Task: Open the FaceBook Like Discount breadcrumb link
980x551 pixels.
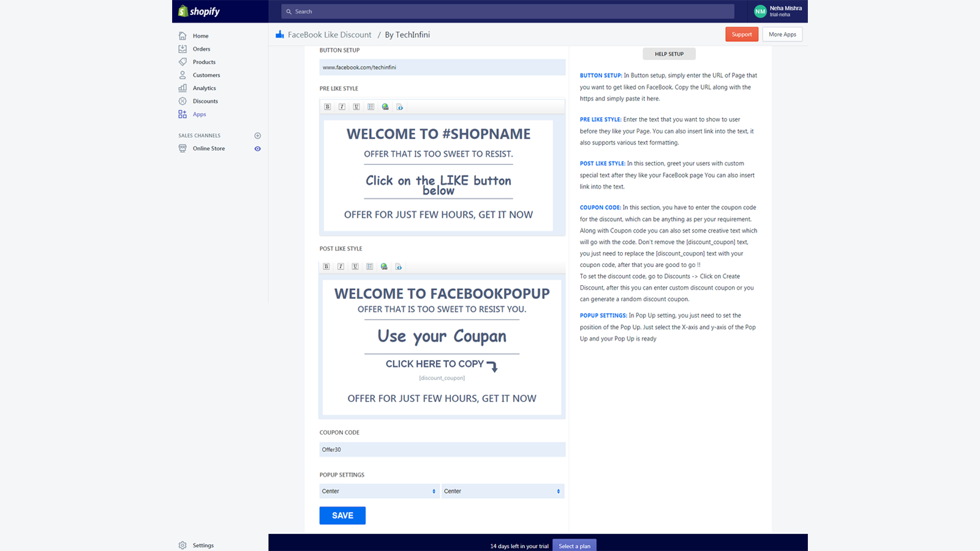Action: point(330,35)
